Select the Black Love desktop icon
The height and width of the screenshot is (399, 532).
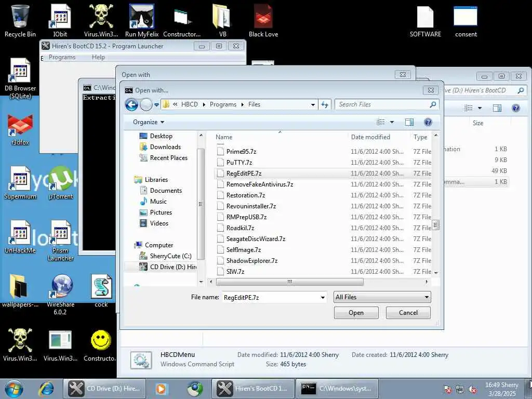(263, 20)
